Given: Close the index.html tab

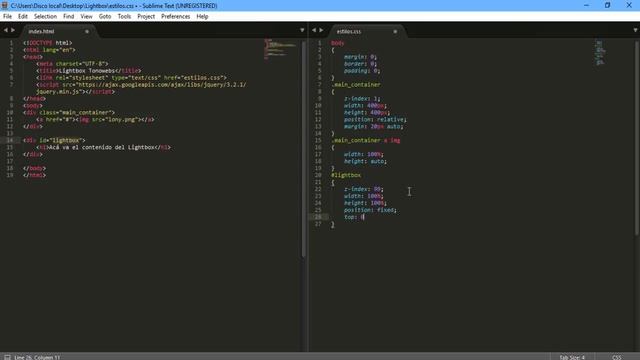Looking at the screenshot, I should [x=87, y=31].
